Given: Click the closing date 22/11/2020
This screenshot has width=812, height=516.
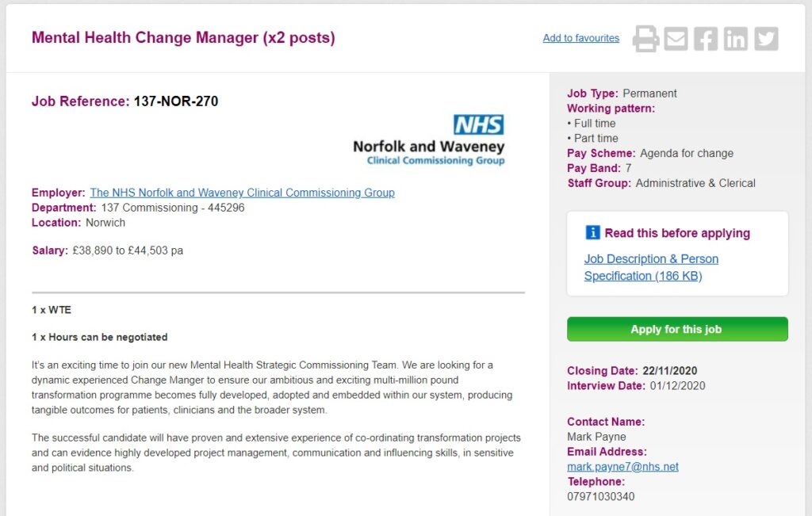Looking at the screenshot, I should pyautogui.click(x=669, y=371).
